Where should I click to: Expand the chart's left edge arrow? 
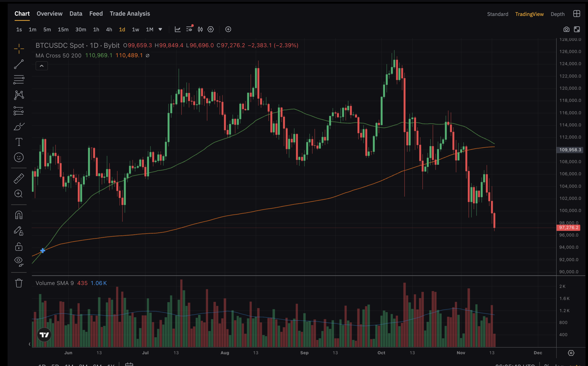(29, 344)
